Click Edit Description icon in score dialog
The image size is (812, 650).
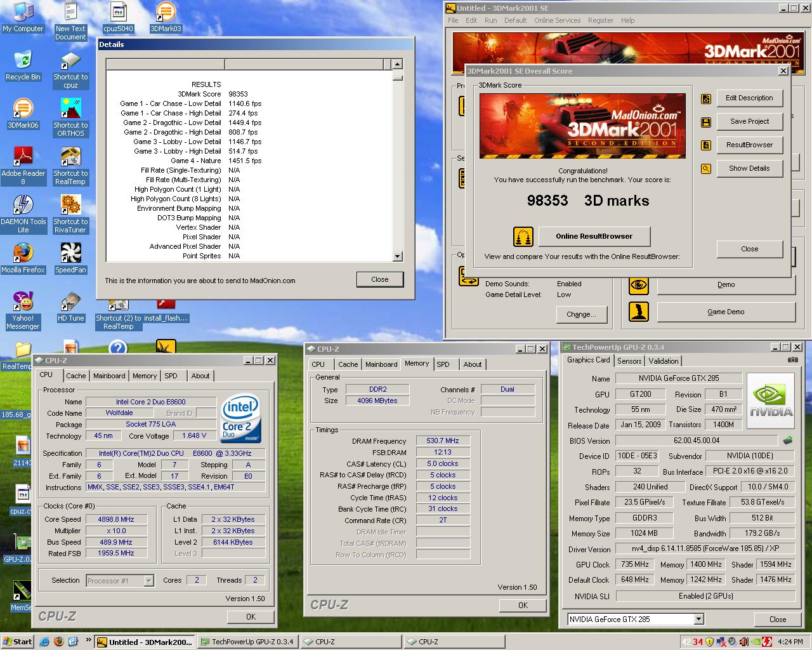pos(705,98)
